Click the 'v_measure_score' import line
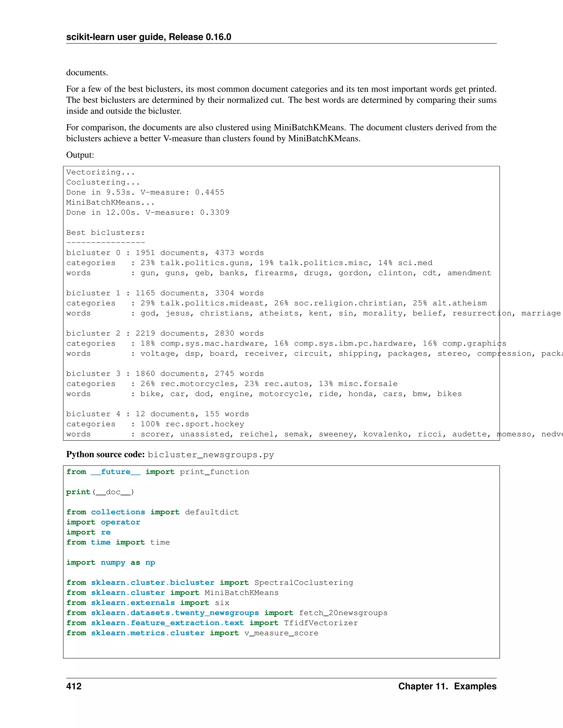 (x=192, y=633)
